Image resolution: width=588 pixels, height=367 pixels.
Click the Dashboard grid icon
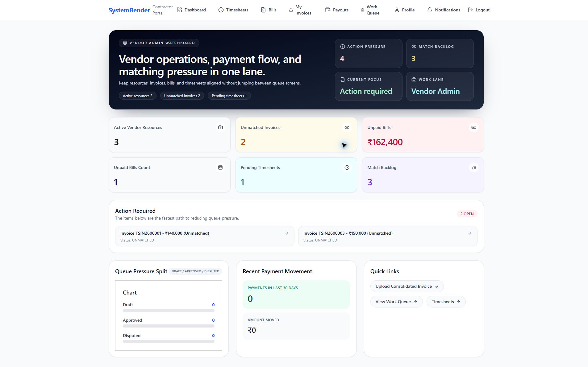tap(179, 10)
